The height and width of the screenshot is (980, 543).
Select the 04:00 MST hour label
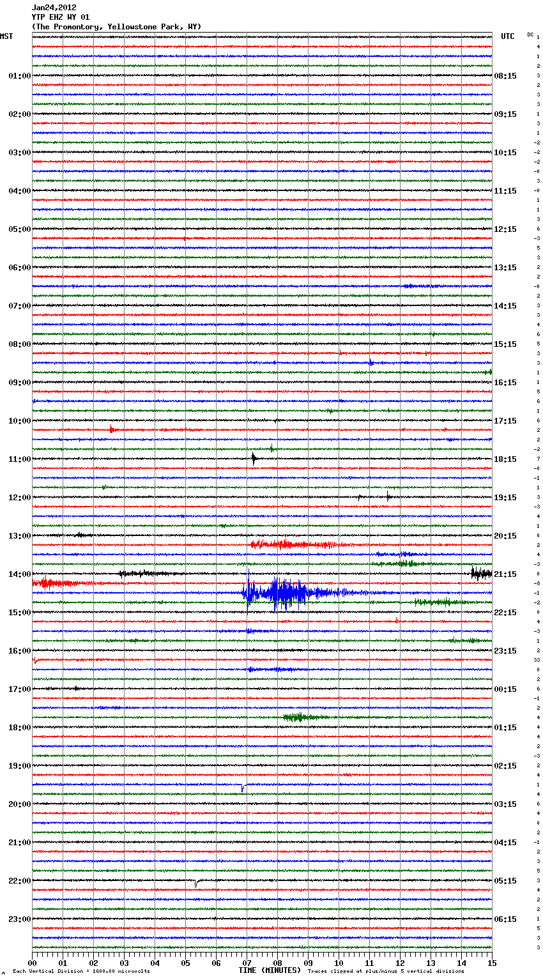tap(20, 191)
